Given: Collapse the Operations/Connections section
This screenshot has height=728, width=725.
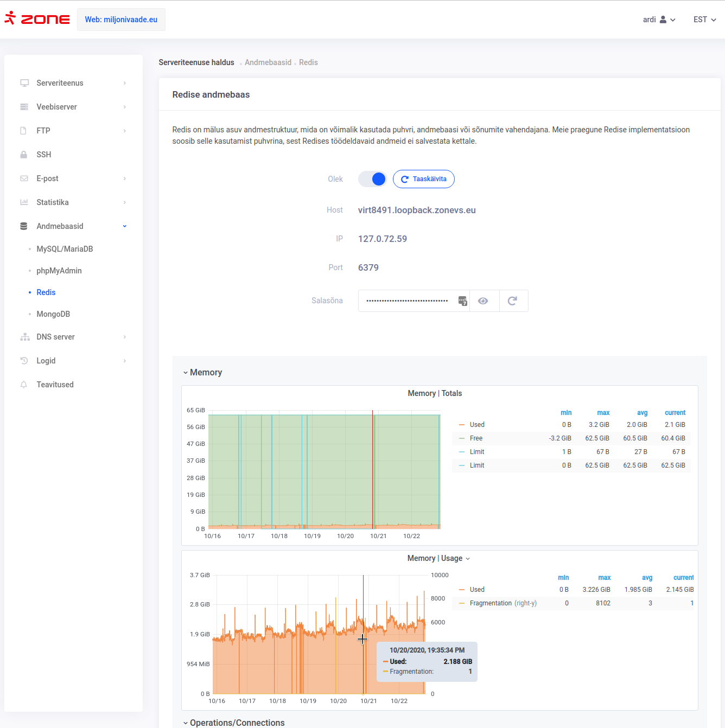Looking at the screenshot, I should coord(233,723).
